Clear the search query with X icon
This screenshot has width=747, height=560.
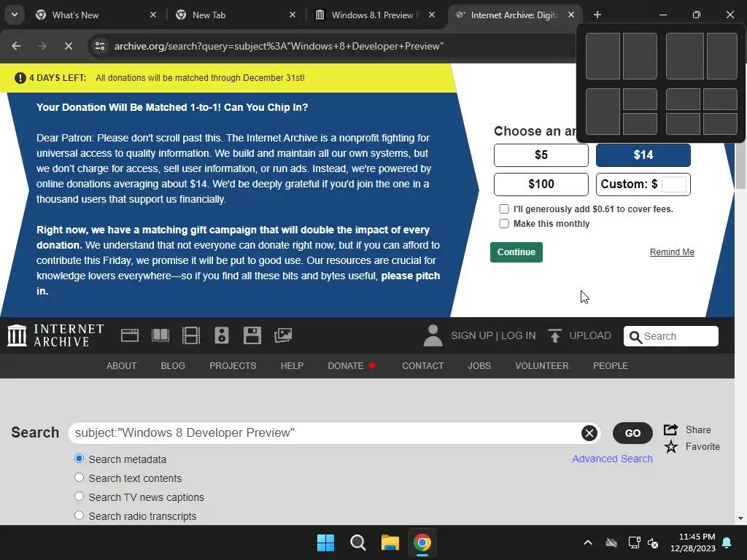pyautogui.click(x=589, y=433)
